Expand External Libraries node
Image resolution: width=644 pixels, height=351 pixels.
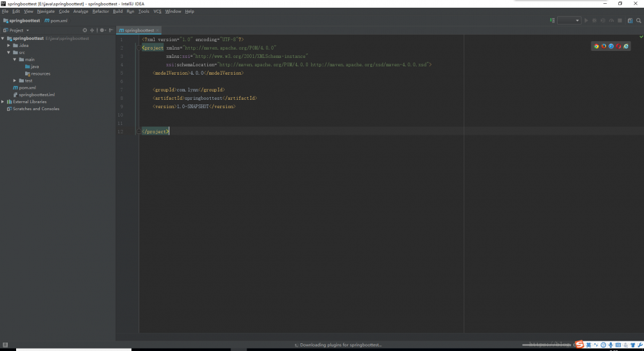pos(3,102)
